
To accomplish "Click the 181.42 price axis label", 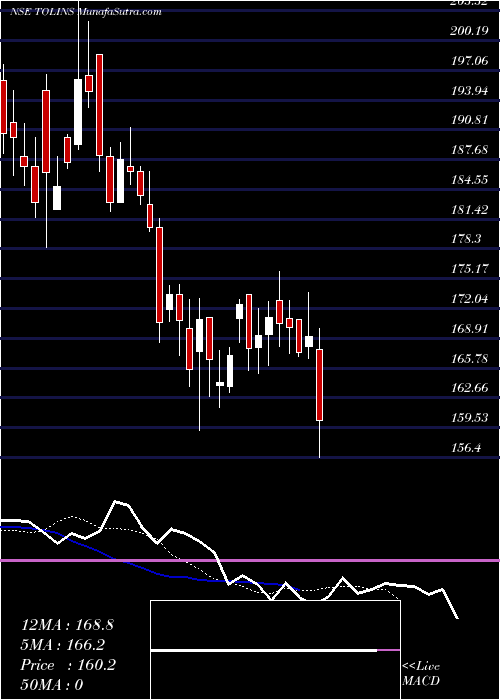I will coord(470,209).
